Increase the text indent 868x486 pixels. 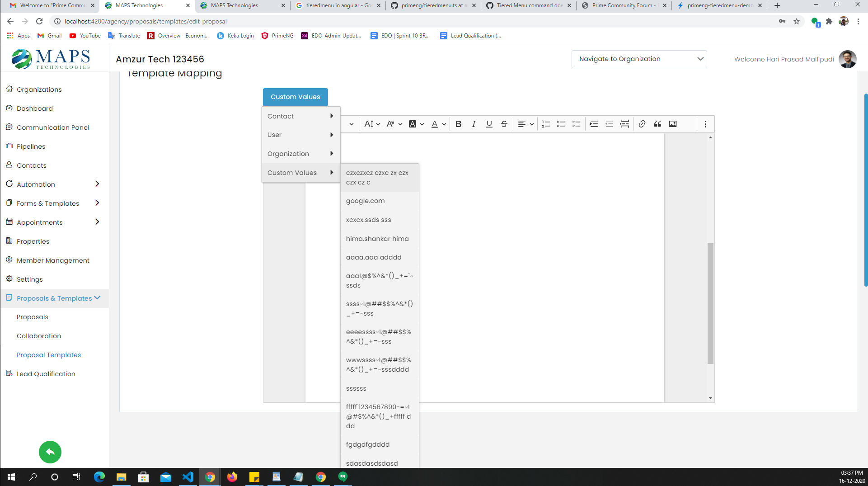pyautogui.click(x=594, y=124)
